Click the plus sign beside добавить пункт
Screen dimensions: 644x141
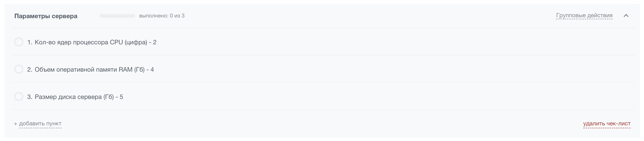15,124
